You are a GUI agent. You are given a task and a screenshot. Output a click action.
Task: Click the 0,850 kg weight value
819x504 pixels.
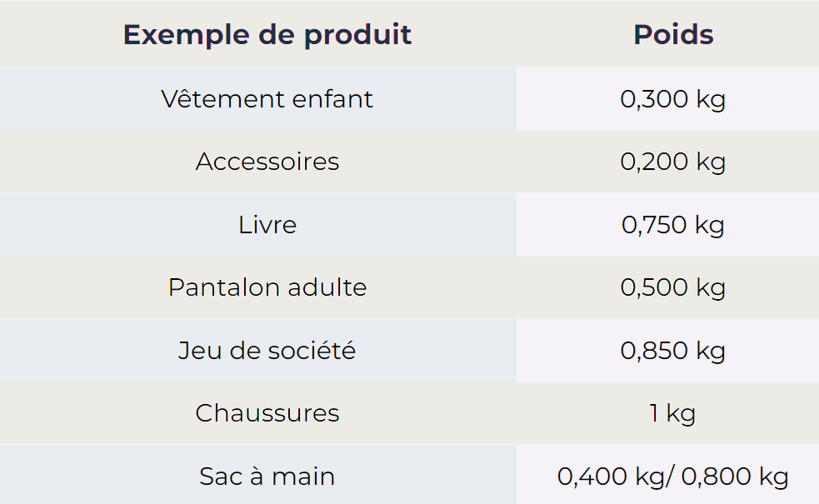pyautogui.click(x=672, y=351)
